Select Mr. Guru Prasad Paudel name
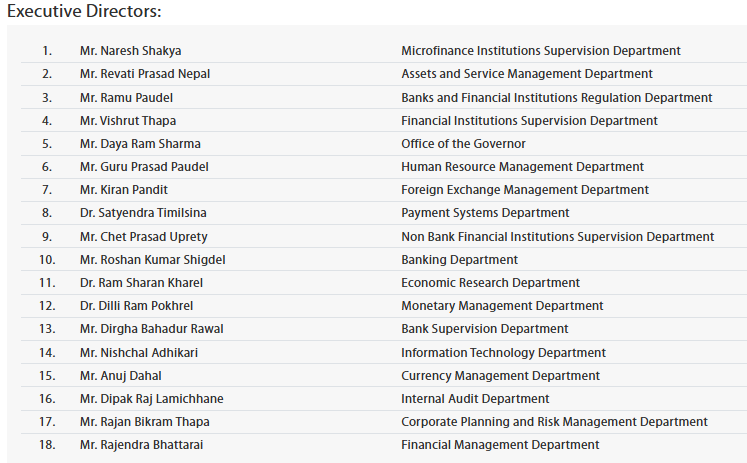Screen dimensions: 747x463 [143, 167]
